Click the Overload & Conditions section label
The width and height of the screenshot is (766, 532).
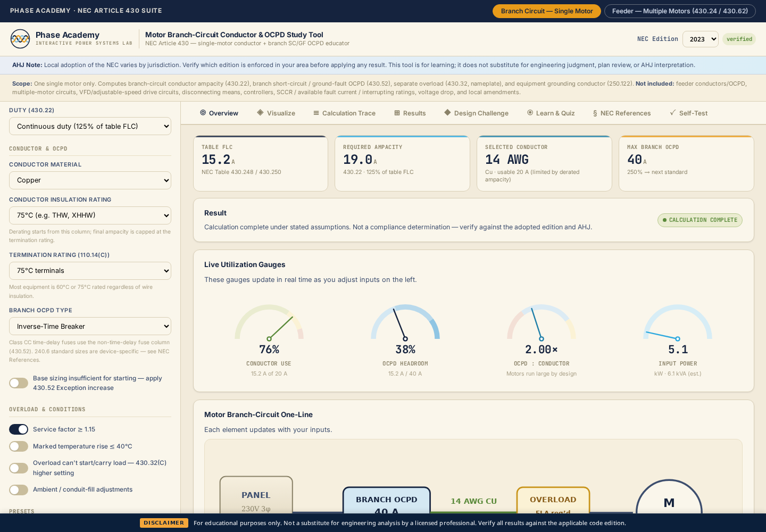(x=47, y=409)
